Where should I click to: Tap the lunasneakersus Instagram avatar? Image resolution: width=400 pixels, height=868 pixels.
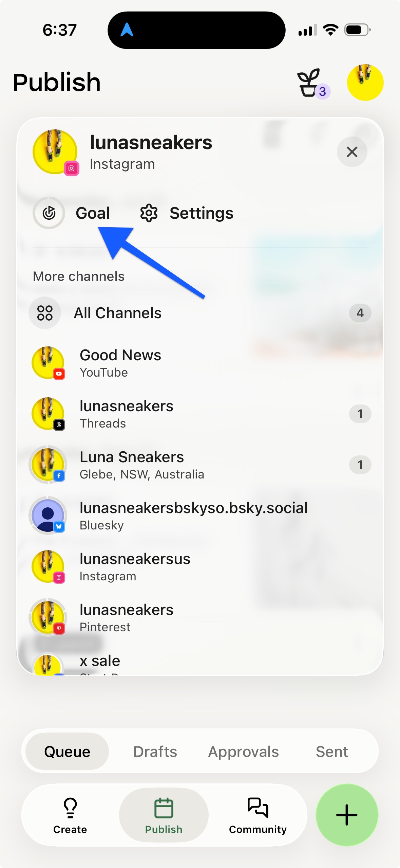coord(48,567)
